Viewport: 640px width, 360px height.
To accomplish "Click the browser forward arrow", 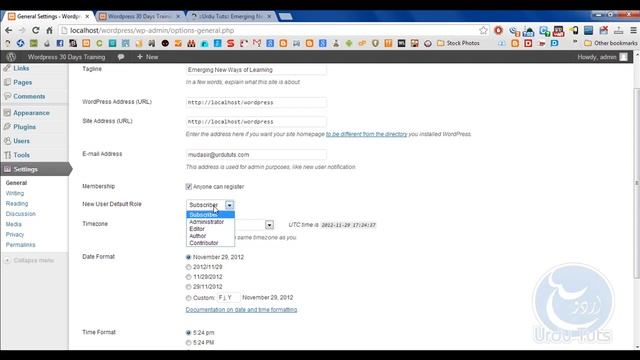I will pyautogui.click(x=22, y=31).
